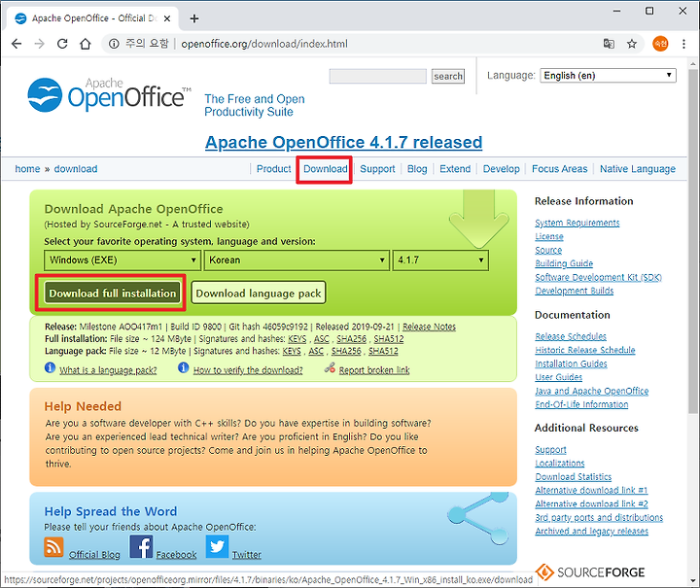Reload the page with refresh icon
The height and width of the screenshot is (588, 700).
pyautogui.click(x=62, y=44)
